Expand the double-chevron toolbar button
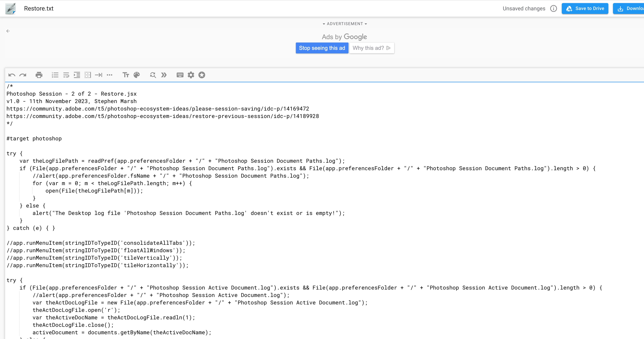This screenshot has height=339, width=644. [x=164, y=75]
